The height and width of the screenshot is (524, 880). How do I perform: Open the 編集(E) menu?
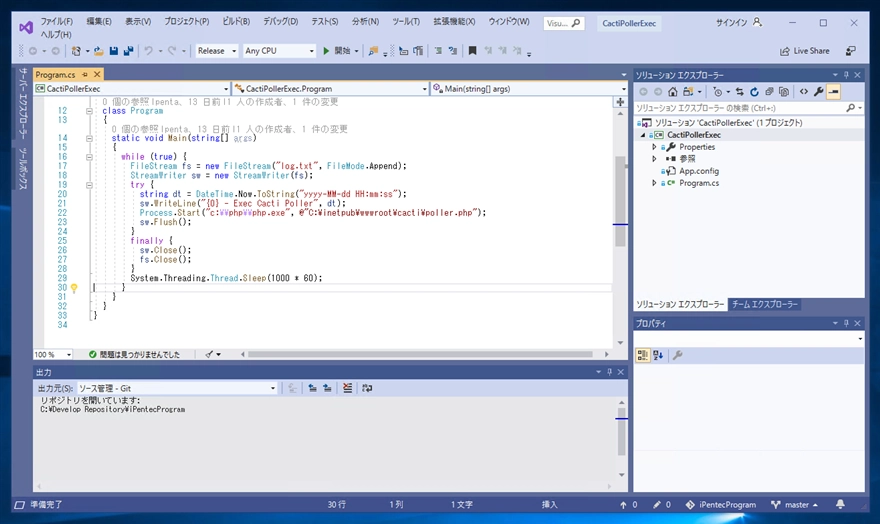click(99, 21)
